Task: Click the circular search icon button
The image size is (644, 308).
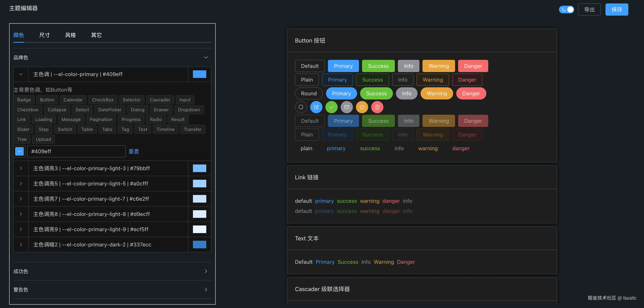Action: [x=301, y=107]
